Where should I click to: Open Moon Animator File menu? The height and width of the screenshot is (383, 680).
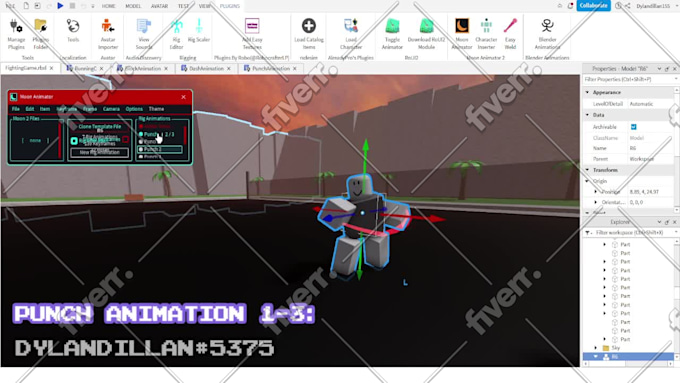click(16, 109)
